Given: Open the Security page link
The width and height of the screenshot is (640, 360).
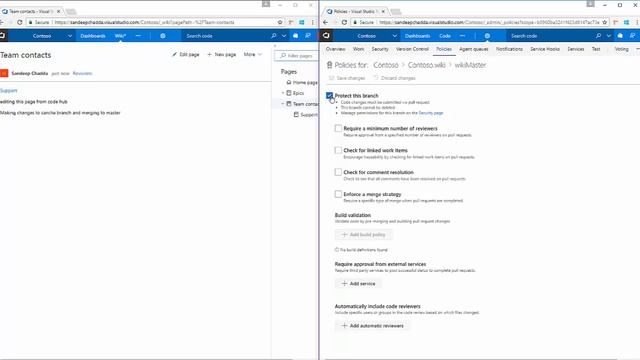Looking at the screenshot, I should click(431, 113).
